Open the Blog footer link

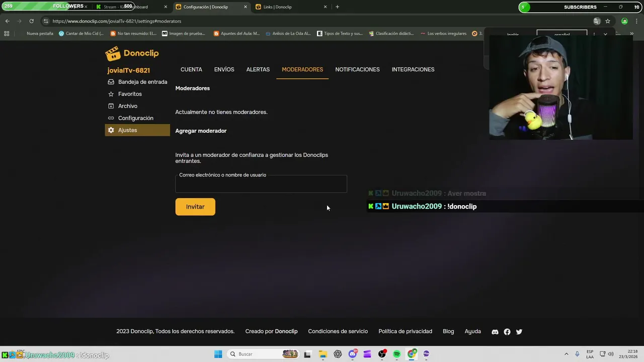[448, 331]
